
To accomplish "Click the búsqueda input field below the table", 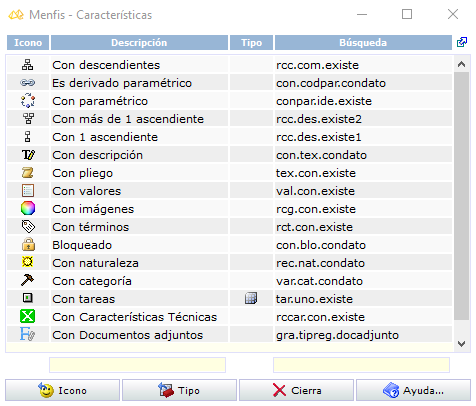I will point(361,365).
